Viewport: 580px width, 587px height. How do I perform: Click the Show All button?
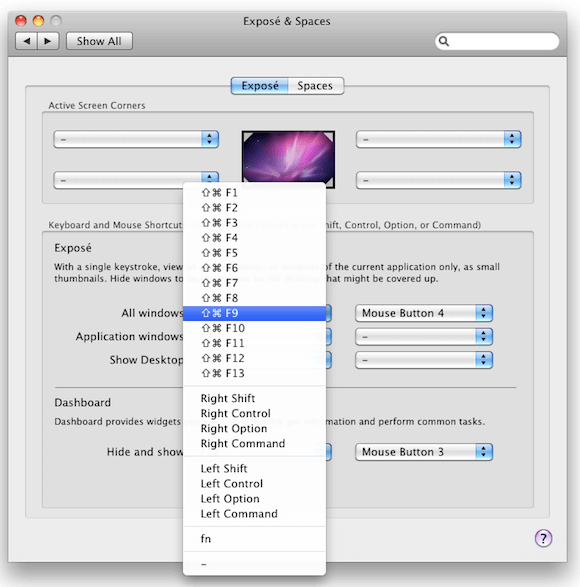(99, 41)
